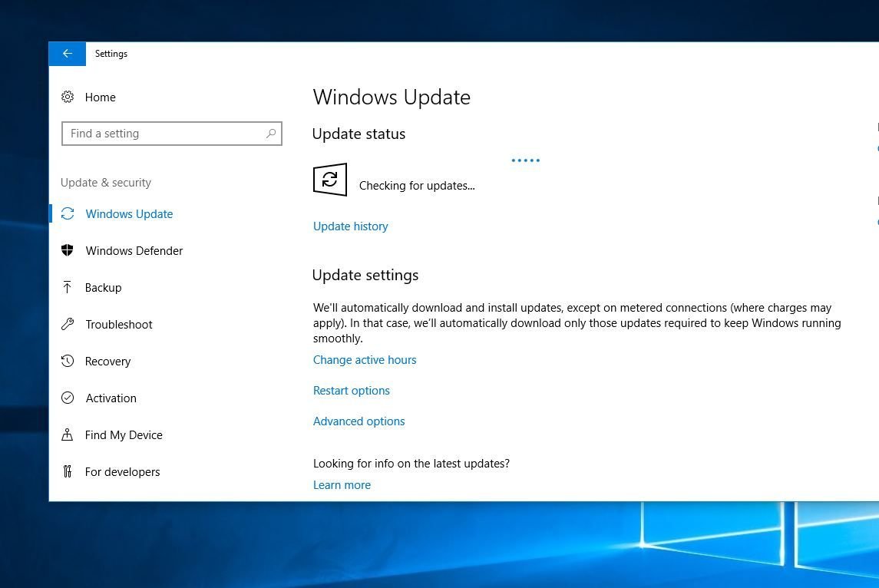Click the Learn more link
The height and width of the screenshot is (588, 879).
(342, 485)
